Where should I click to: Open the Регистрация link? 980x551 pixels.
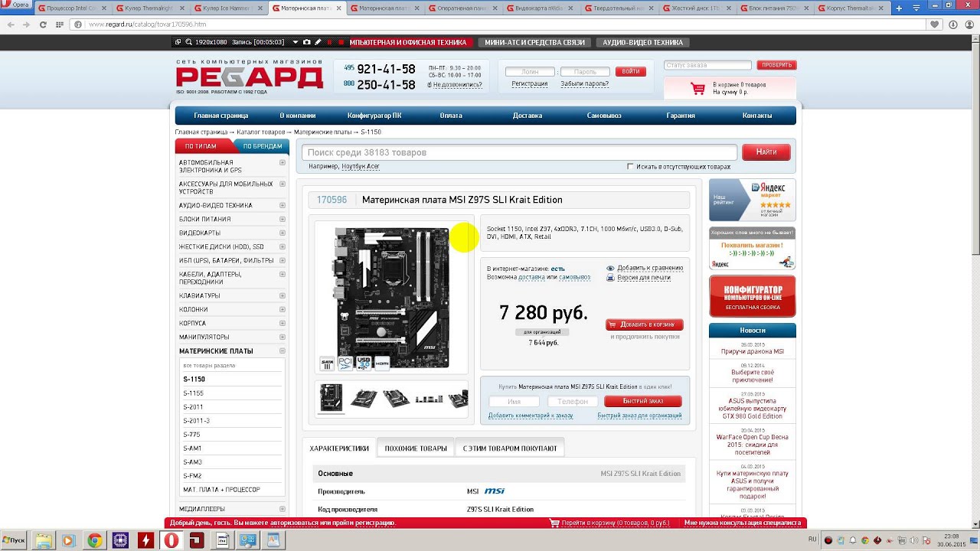coord(530,83)
